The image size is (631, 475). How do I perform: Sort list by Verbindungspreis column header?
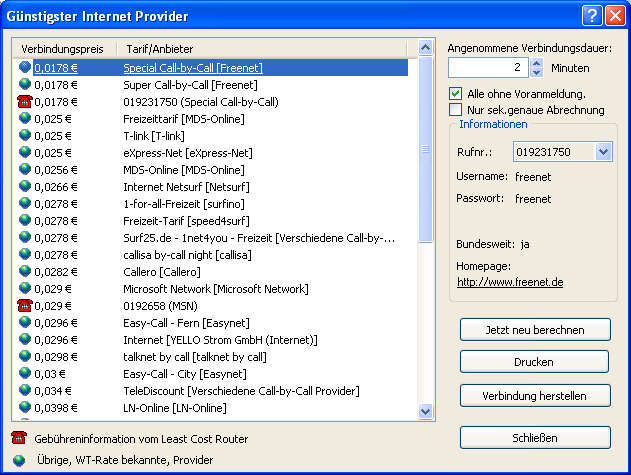[64, 49]
